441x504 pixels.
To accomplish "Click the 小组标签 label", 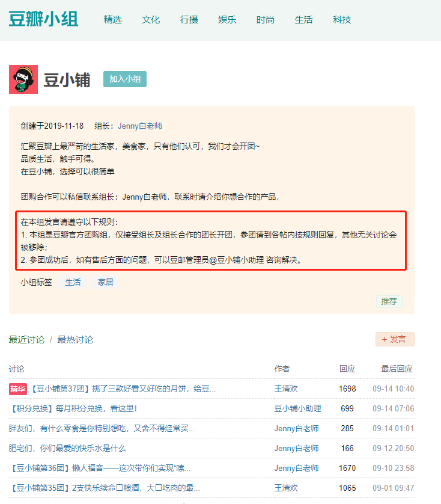I will [36, 282].
